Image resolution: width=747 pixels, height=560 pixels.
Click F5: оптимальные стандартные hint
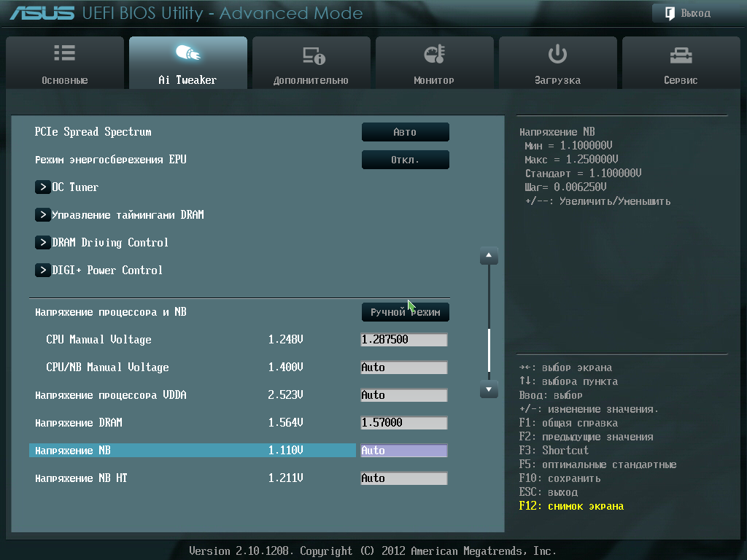597,464
